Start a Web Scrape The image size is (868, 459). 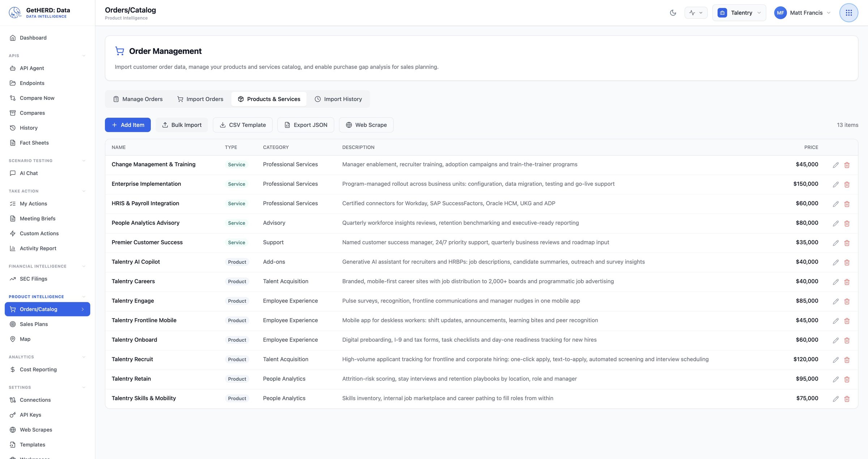pyautogui.click(x=366, y=125)
